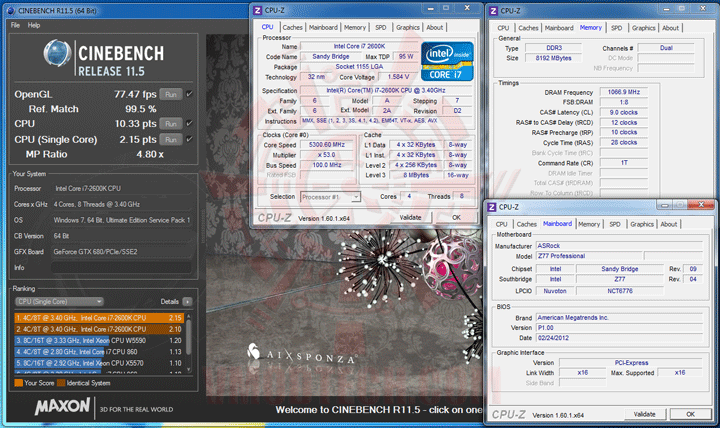Viewport: 720px width, 428px height.
Task: Click the Identical System legend swatch
Action: (x=61, y=383)
